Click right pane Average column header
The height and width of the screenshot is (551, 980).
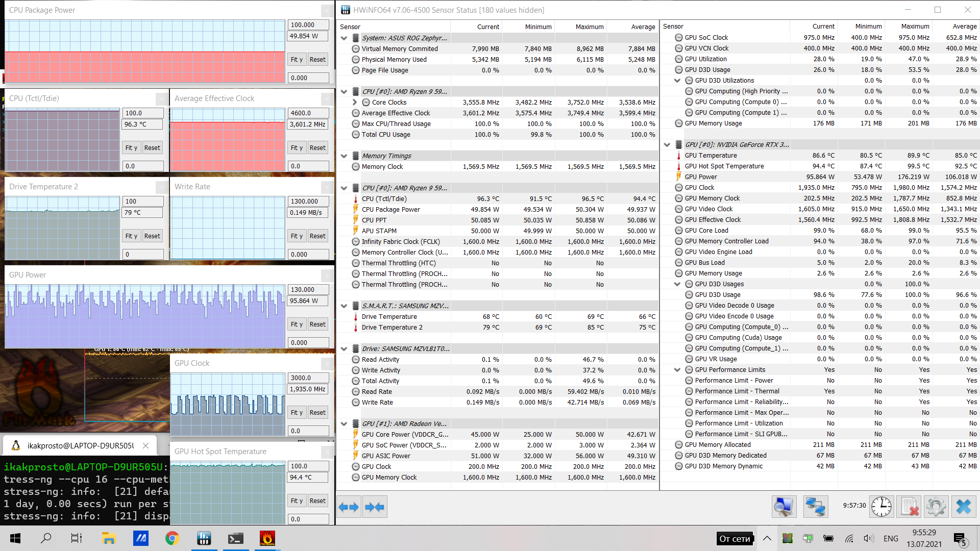tap(956, 27)
